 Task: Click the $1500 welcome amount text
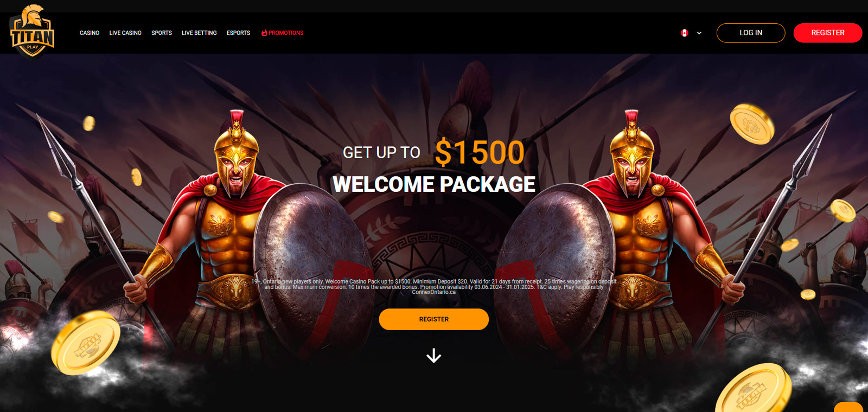(480, 152)
